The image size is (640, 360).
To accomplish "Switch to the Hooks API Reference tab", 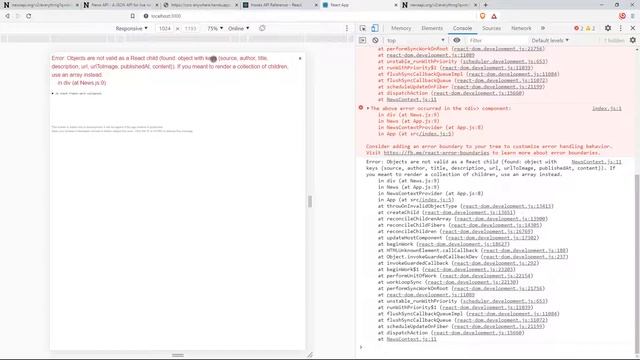I will (280, 5).
